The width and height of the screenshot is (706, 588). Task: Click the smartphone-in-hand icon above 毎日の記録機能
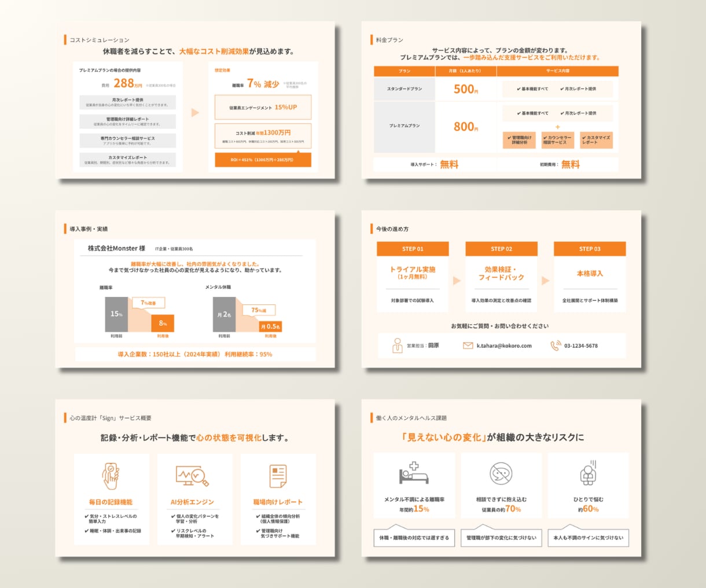(x=111, y=476)
